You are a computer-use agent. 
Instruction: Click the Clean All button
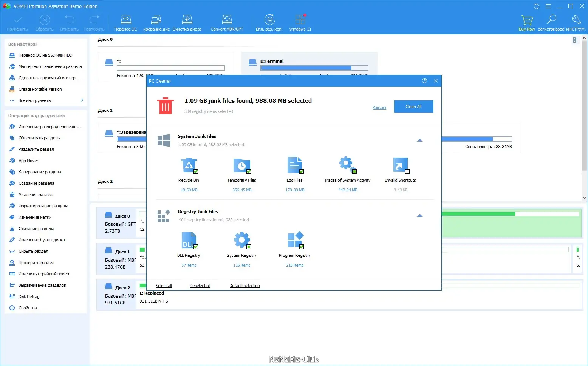[x=413, y=107]
